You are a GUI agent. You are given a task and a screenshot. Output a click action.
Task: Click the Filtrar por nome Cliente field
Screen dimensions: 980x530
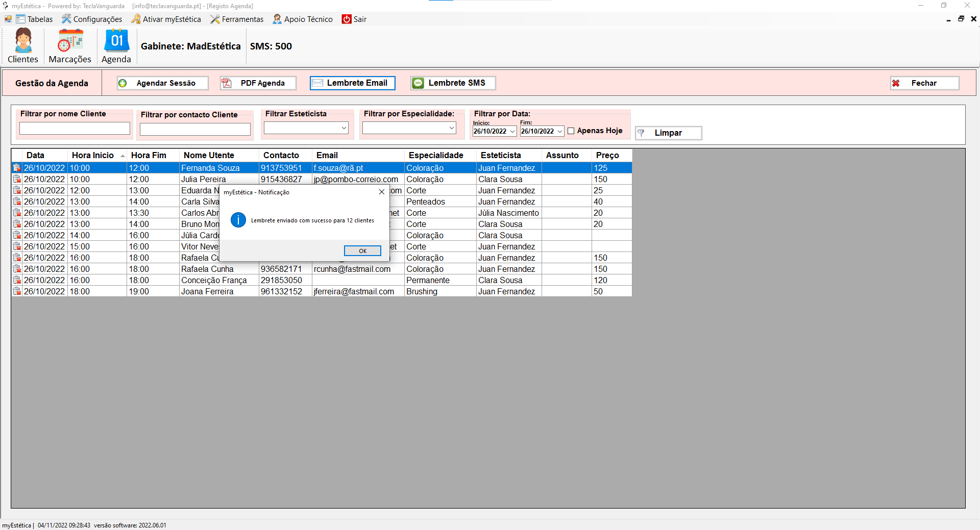tap(75, 129)
